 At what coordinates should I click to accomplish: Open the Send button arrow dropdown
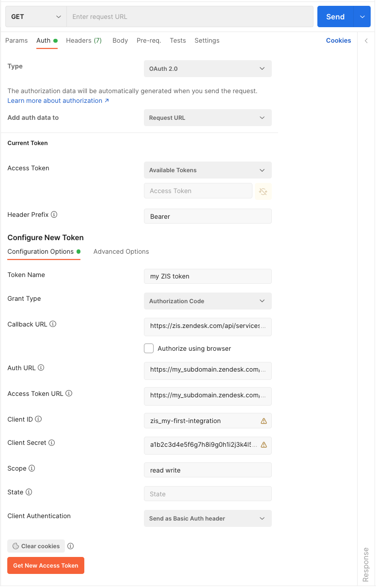(x=362, y=16)
